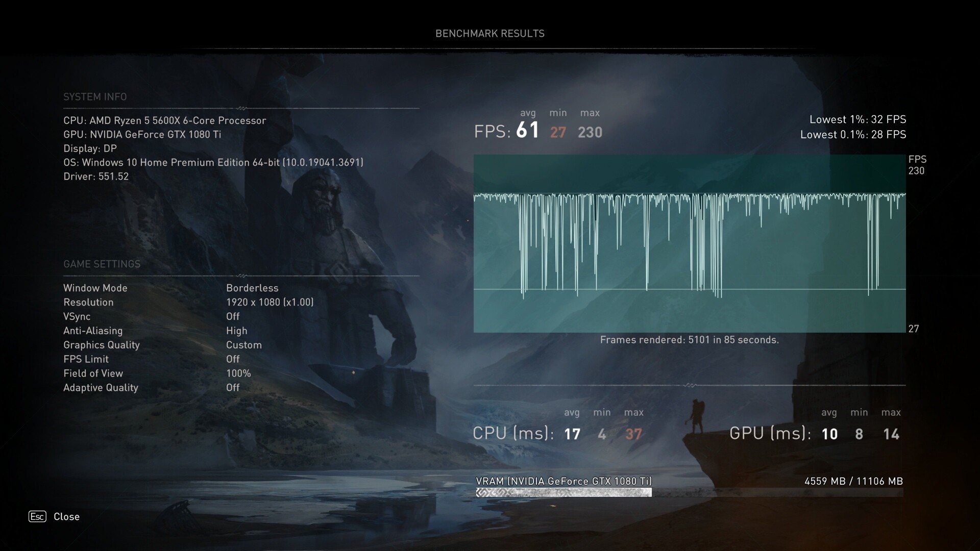The width and height of the screenshot is (980, 551).
Task: Click the Game Settings header
Action: pos(102,264)
